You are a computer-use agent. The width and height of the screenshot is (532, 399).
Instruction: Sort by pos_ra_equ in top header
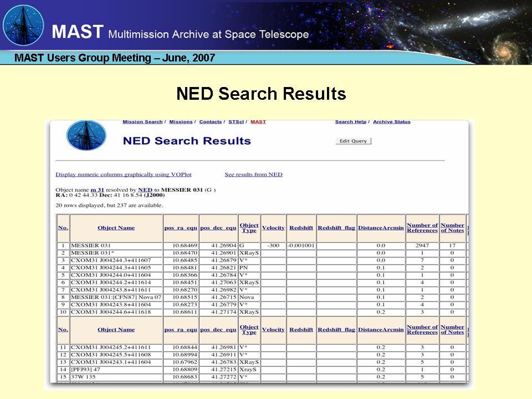[x=181, y=228]
